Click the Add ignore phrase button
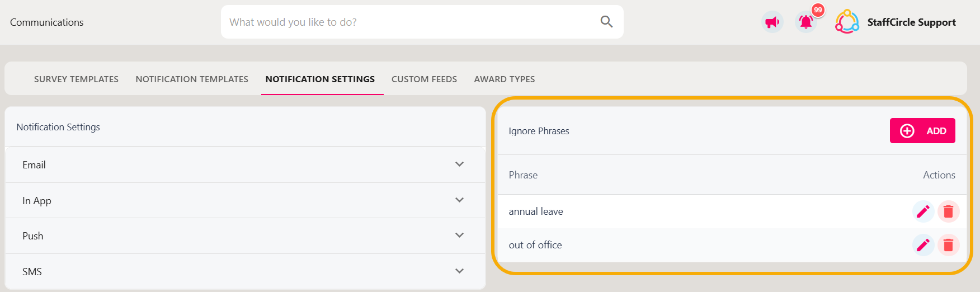Image resolution: width=980 pixels, height=292 pixels. pos(922,131)
